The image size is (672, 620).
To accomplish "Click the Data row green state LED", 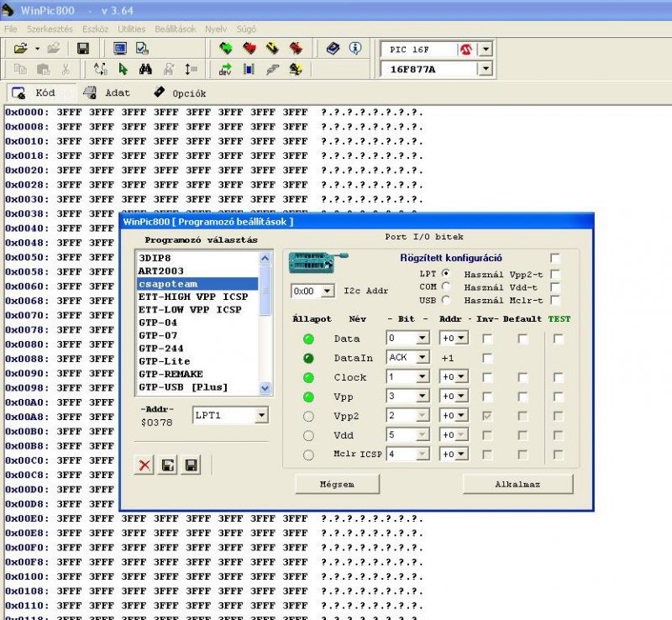I will 308,339.
